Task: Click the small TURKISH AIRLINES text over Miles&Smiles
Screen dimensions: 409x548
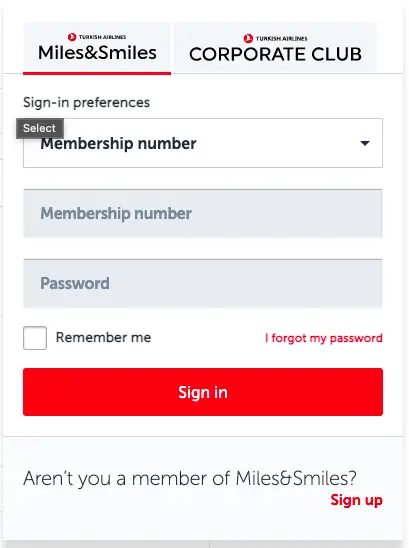Action: click(x=102, y=37)
